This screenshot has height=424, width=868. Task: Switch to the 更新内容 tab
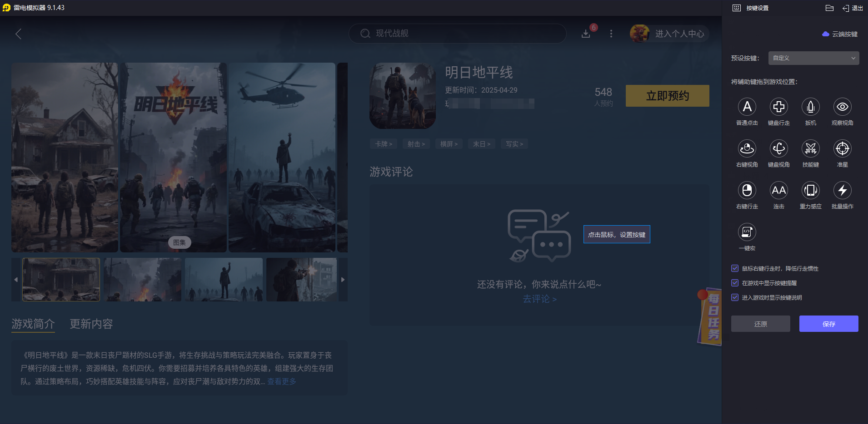pyautogui.click(x=91, y=324)
